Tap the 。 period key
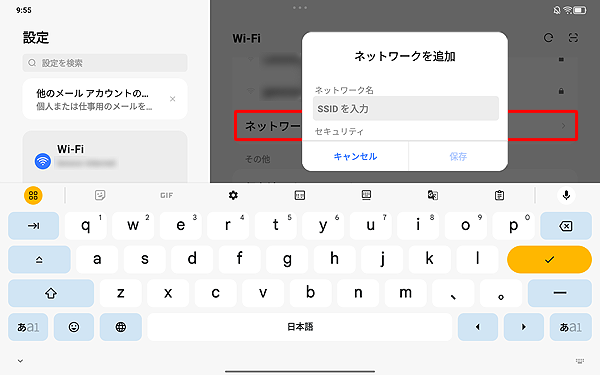The height and width of the screenshot is (375, 600). [x=501, y=293]
